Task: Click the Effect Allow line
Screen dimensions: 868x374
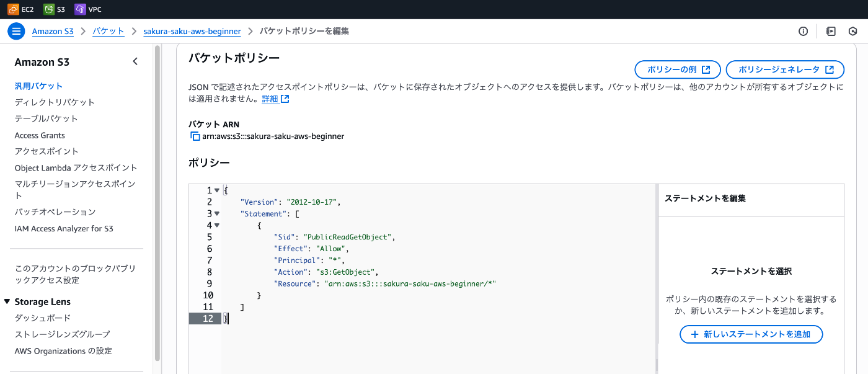Action: click(312, 249)
